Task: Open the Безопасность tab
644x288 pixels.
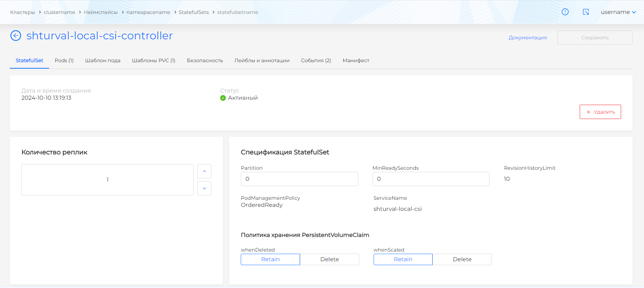Action: 205,60
